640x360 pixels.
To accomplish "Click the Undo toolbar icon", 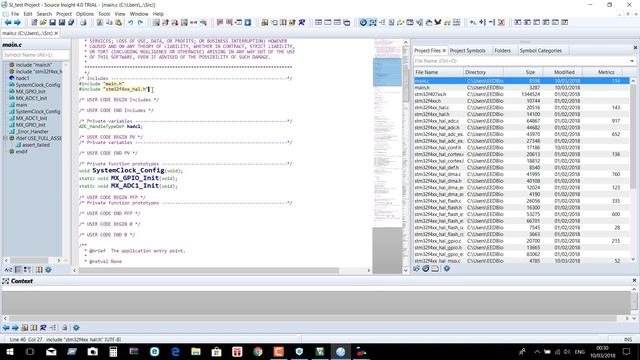I will (x=131, y=22).
